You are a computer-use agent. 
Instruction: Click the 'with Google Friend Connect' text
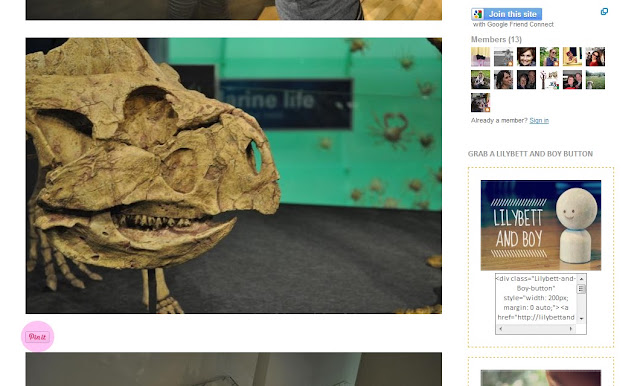tap(513, 24)
